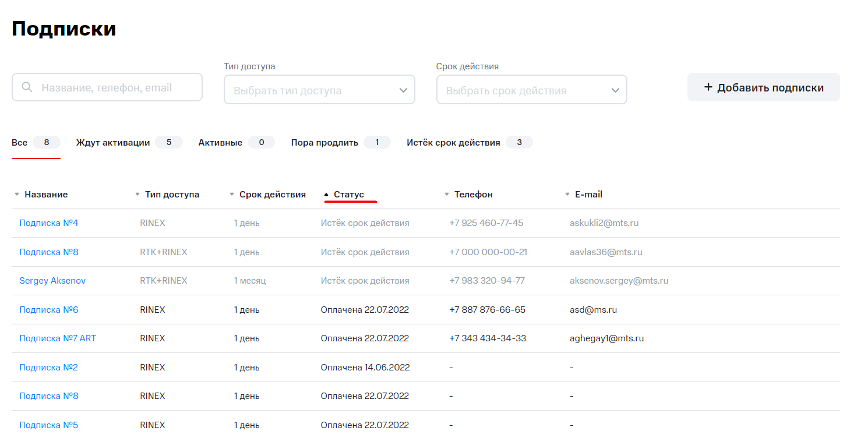Focus the Название, телефон, email search field

click(x=107, y=87)
